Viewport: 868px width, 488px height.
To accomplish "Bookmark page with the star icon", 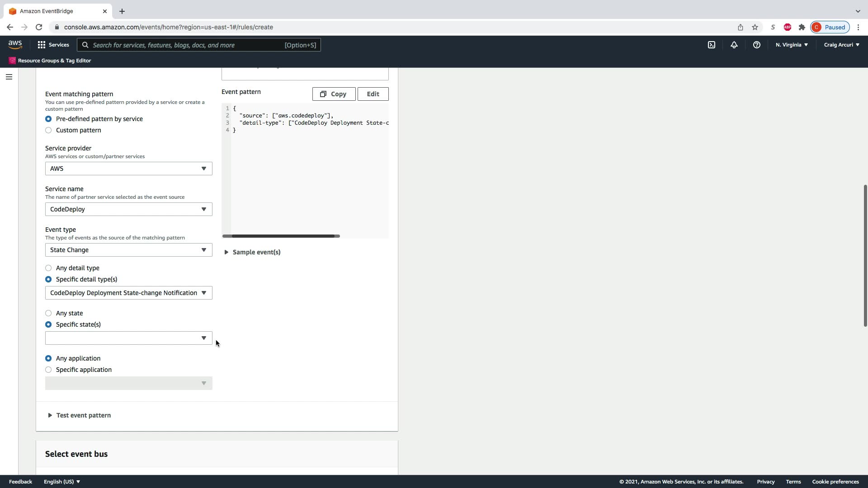I will coord(755,27).
